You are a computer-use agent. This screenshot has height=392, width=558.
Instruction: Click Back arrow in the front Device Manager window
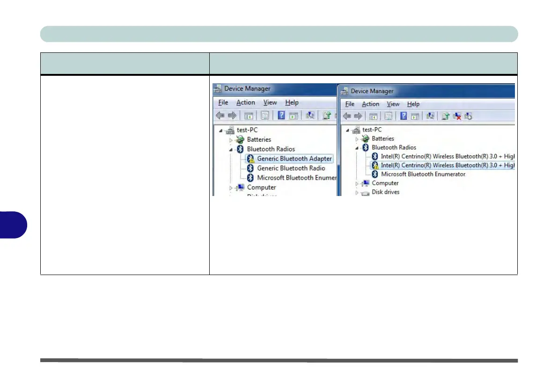[347, 116]
